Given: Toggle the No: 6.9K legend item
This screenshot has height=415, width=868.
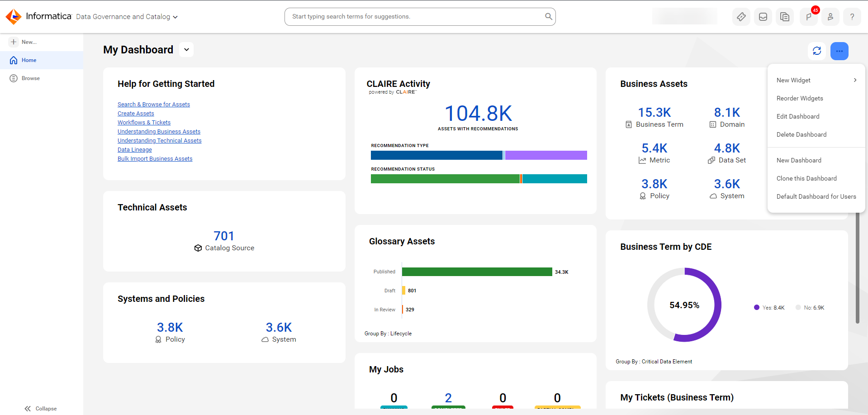Looking at the screenshot, I should click(x=810, y=308).
